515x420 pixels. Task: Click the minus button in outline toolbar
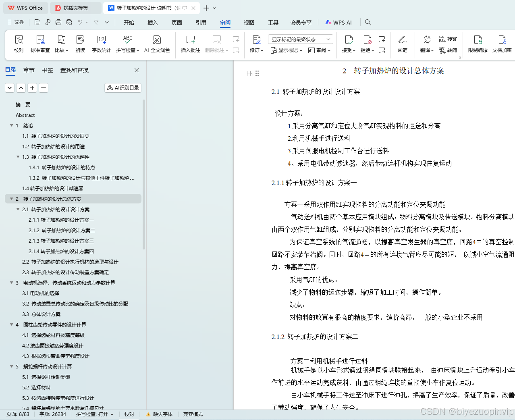pyautogui.click(x=44, y=87)
